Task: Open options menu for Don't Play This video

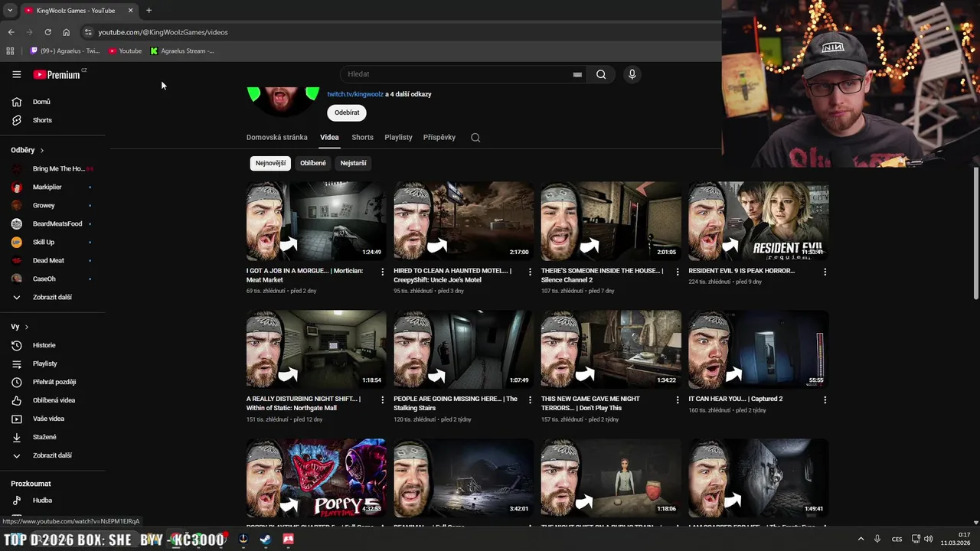Action: click(x=678, y=399)
